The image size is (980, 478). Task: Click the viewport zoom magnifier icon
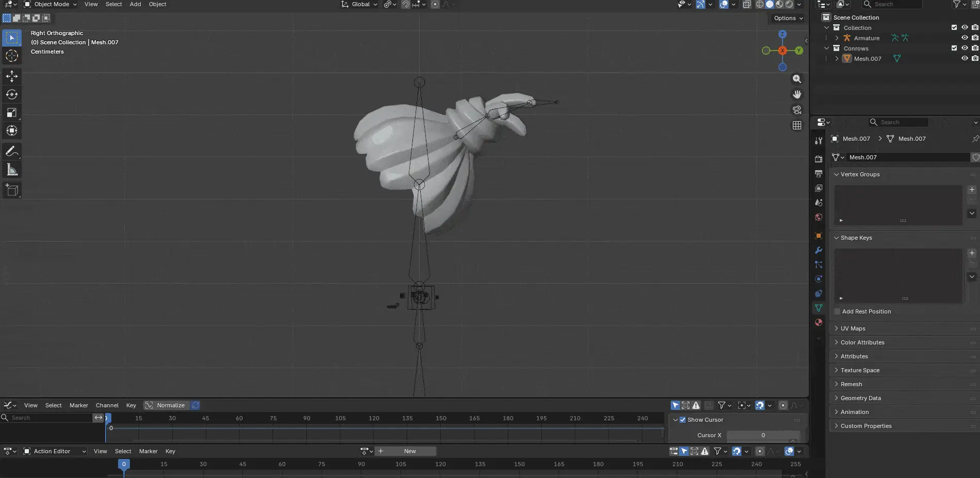coord(797,79)
